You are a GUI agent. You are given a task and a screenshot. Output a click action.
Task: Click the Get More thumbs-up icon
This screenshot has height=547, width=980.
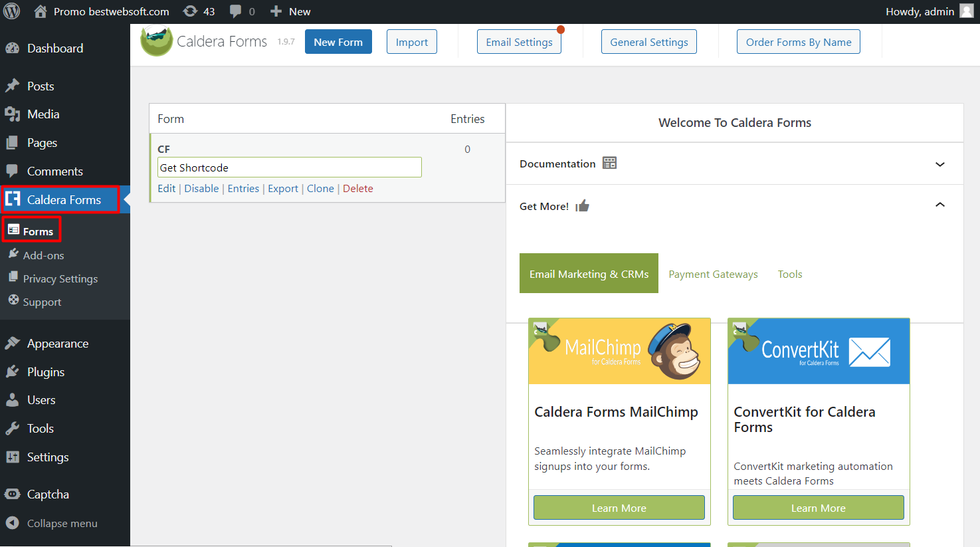583,206
